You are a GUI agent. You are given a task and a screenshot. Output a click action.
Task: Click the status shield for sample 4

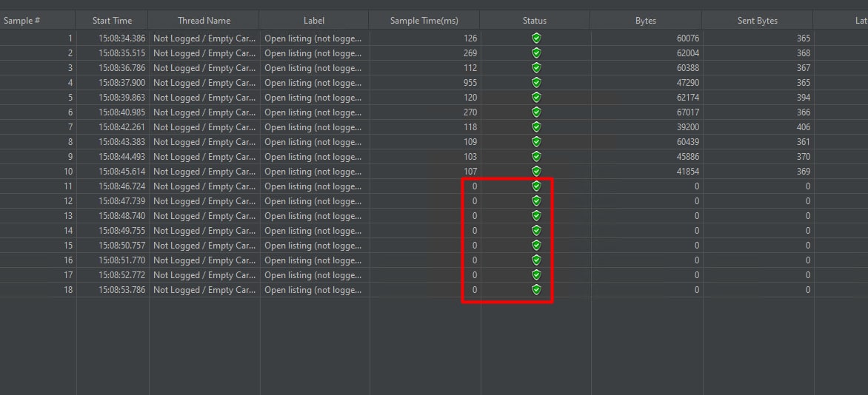click(536, 82)
